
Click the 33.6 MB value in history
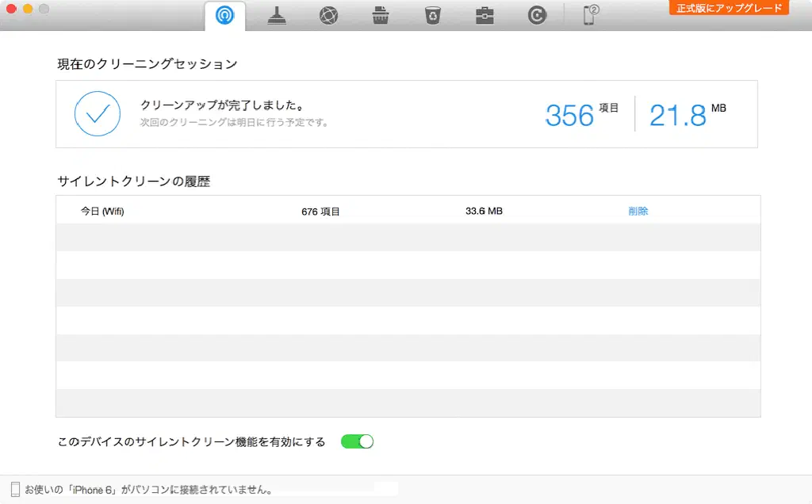[484, 212]
